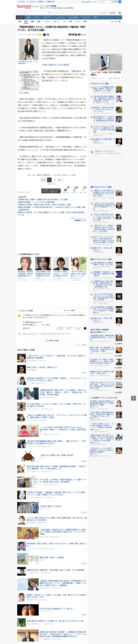Open 田久保真紀・伊東市長 recommended article thumbnail
138x644 pixels.
[25, 264]
